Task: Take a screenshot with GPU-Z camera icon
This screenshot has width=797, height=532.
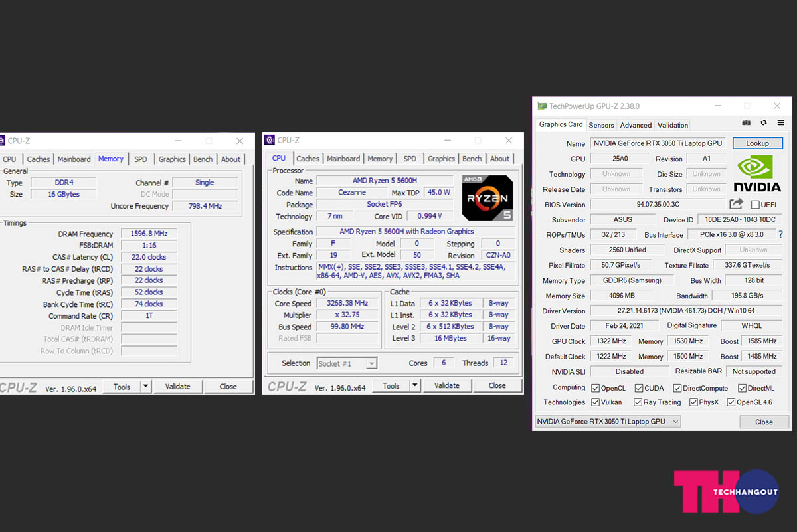Action: tap(747, 123)
